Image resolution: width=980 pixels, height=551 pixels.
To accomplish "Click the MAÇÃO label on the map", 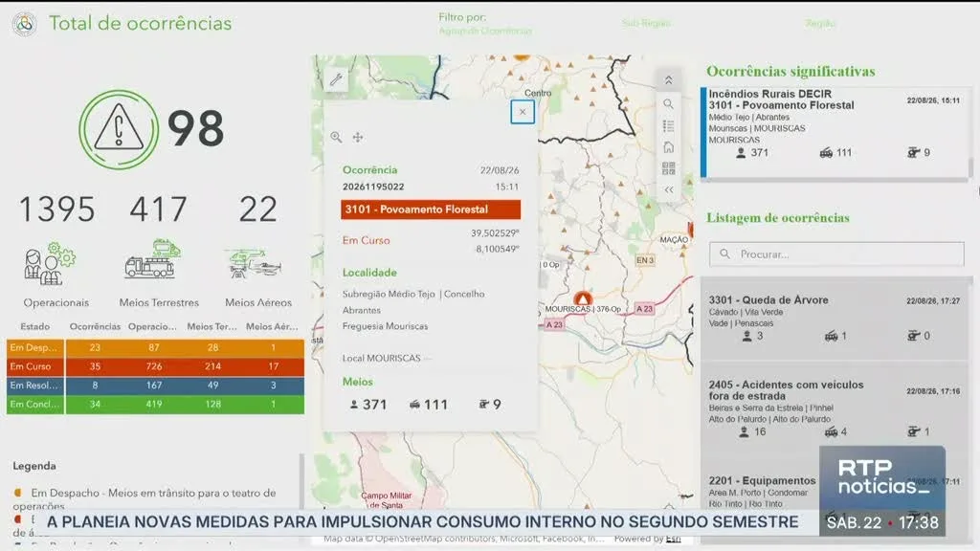I will 674,240.
